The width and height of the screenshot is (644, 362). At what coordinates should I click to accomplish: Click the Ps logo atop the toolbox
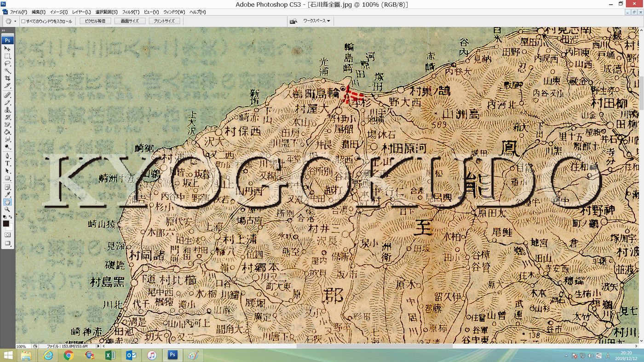[7, 40]
